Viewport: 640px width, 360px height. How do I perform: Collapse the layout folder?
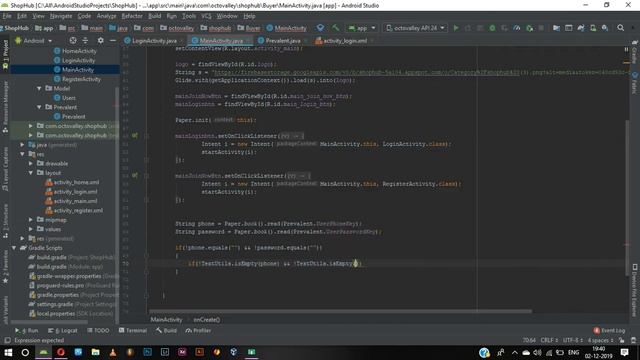(31, 173)
